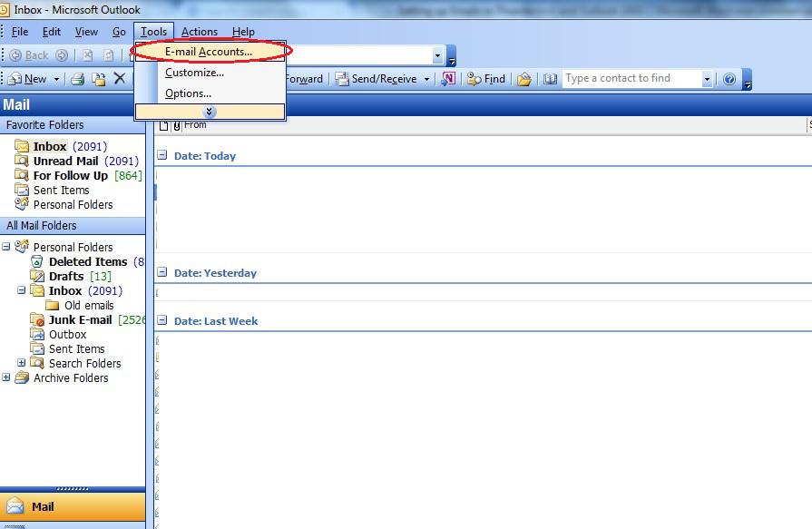
Task: Click the Deleted Items trash icon
Action: [37, 261]
